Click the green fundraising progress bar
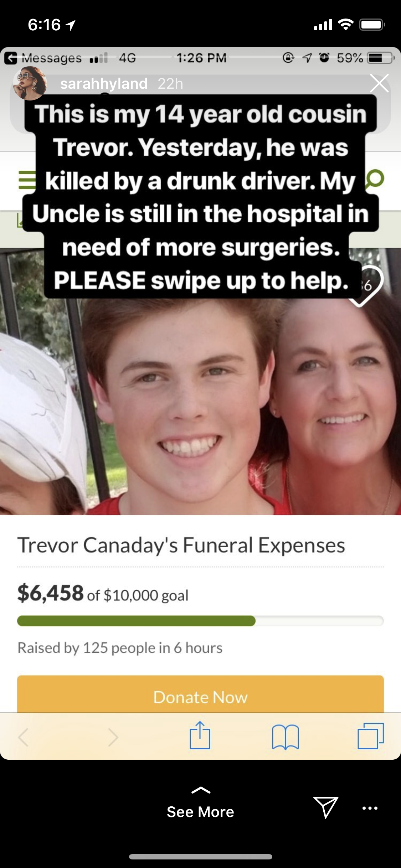This screenshot has width=401, height=868. click(200, 621)
